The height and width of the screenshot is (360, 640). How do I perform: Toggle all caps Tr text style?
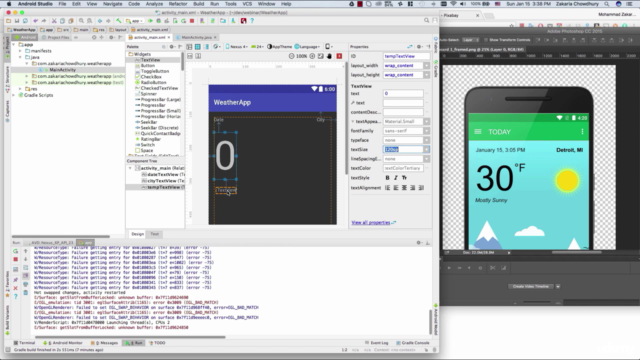coord(404,178)
